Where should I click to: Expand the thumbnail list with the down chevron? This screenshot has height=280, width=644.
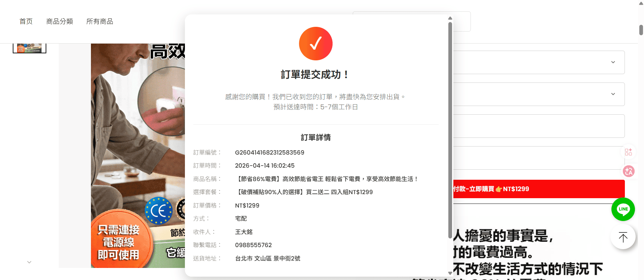pos(29,262)
